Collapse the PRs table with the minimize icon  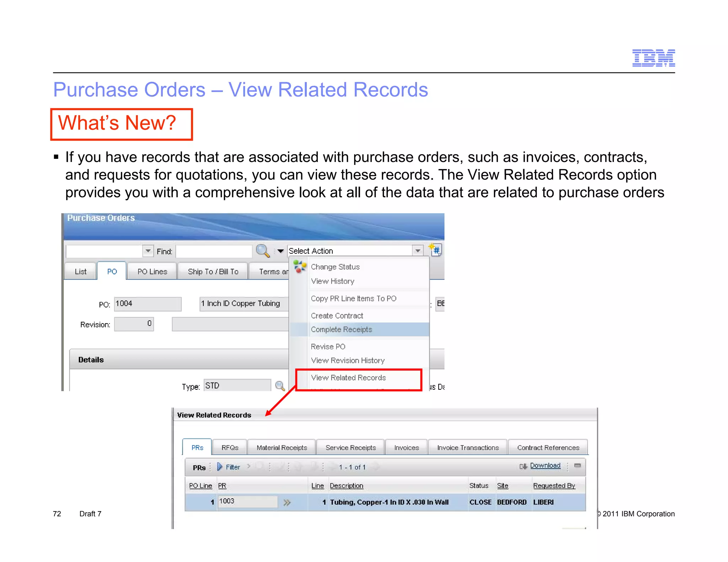[x=578, y=465]
